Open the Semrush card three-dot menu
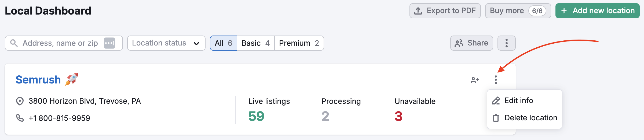Screen dimensions: 644x140 click(496, 80)
